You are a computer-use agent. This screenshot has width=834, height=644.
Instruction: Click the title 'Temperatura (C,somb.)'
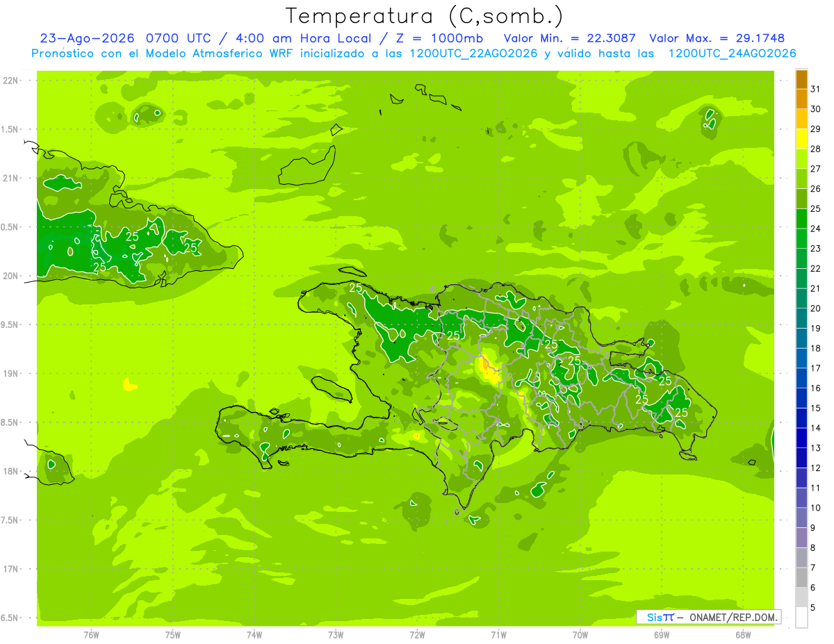(x=424, y=16)
